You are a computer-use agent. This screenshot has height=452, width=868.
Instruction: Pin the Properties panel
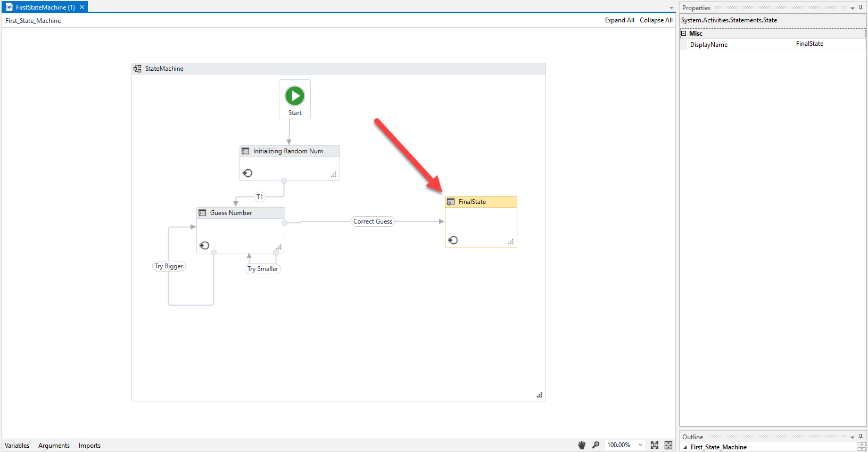[x=861, y=7]
